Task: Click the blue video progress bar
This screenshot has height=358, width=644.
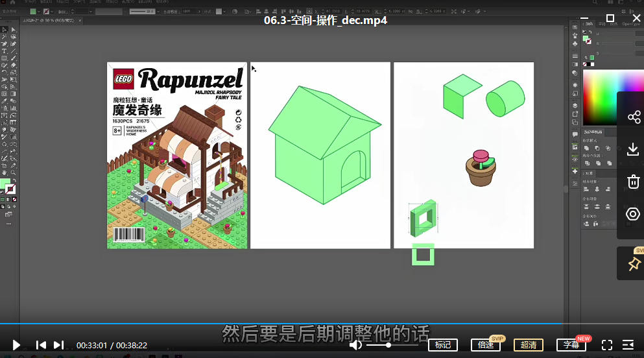Action: (x=280, y=324)
